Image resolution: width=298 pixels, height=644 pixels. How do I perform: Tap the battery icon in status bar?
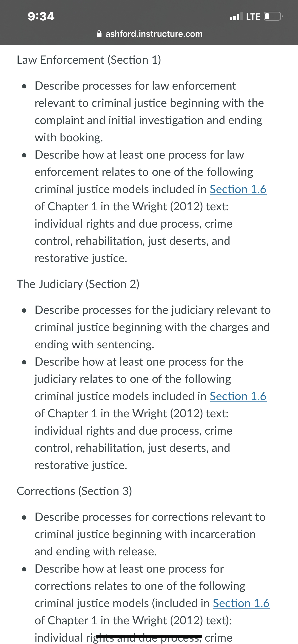(x=273, y=17)
